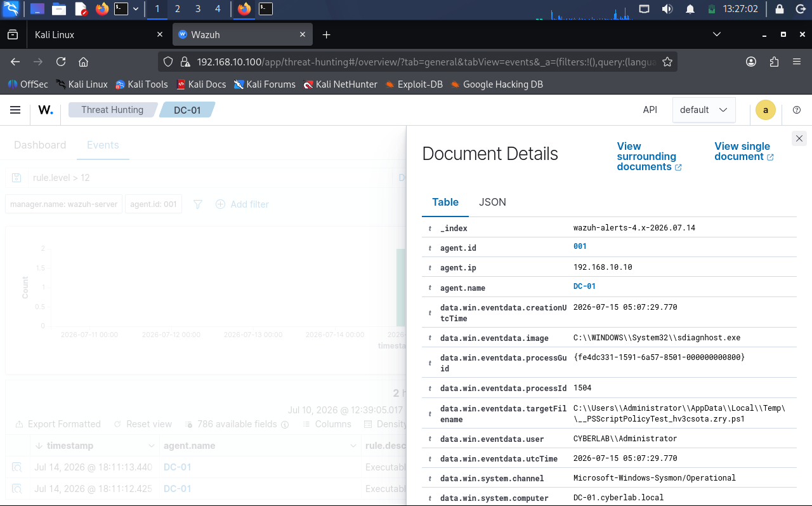Open the notifications bell in tray
The height and width of the screenshot is (506, 812).
point(690,9)
